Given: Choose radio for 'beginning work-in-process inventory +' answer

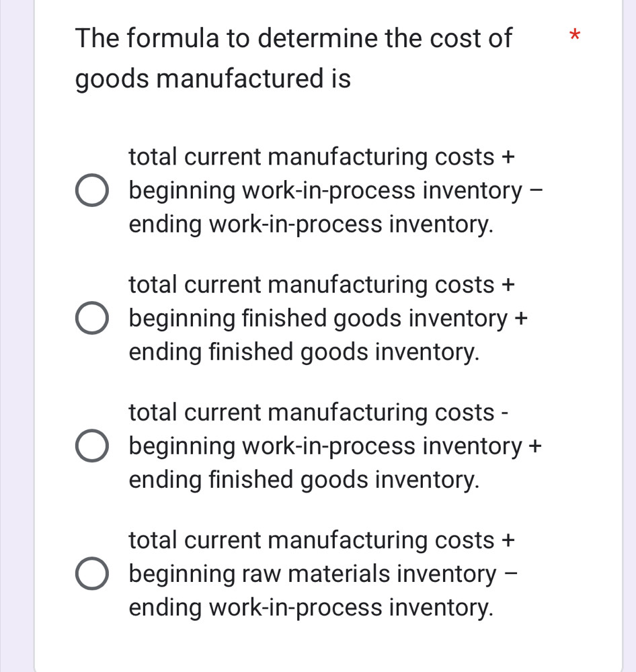Looking at the screenshot, I should 91,447.
